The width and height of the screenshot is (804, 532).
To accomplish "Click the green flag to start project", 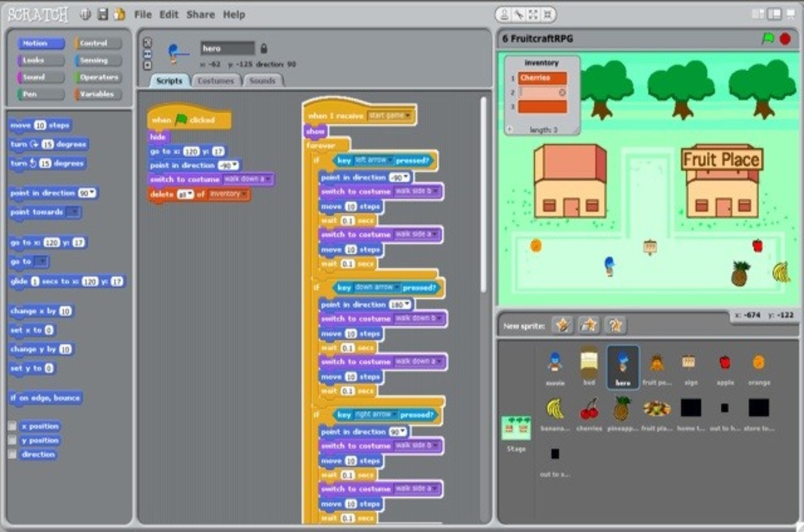I will (768, 39).
